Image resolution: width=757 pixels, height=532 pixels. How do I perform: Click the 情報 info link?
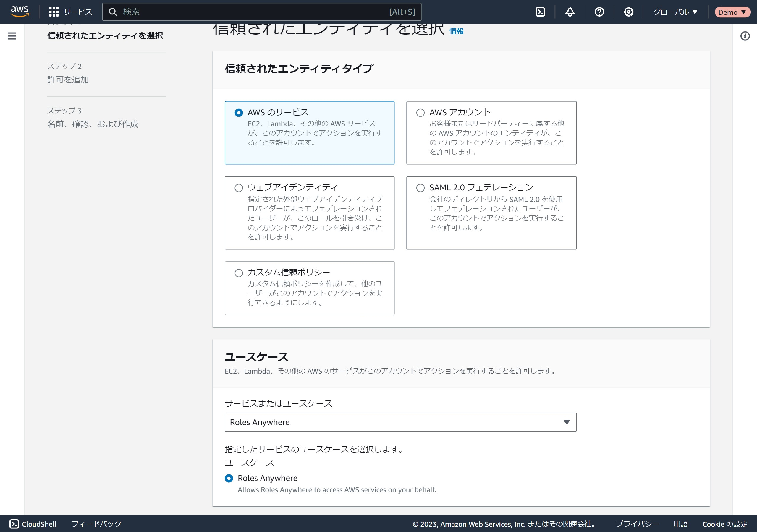[x=456, y=31]
